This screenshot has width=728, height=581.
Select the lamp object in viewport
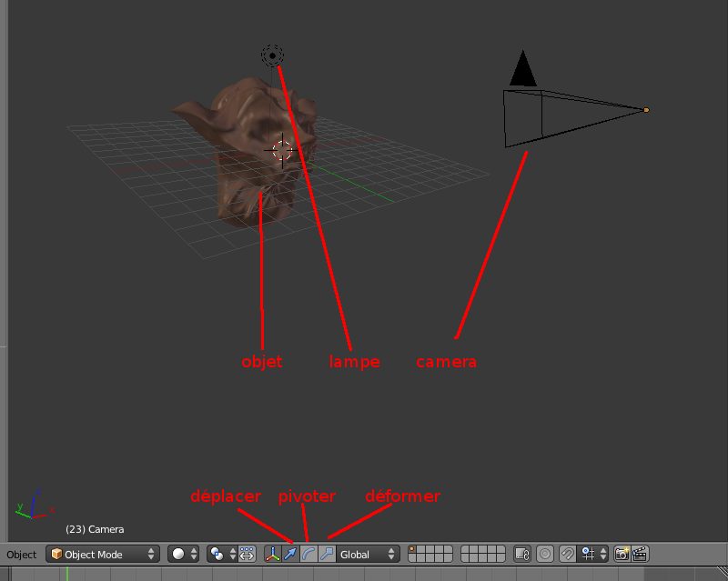tap(272, 55)
